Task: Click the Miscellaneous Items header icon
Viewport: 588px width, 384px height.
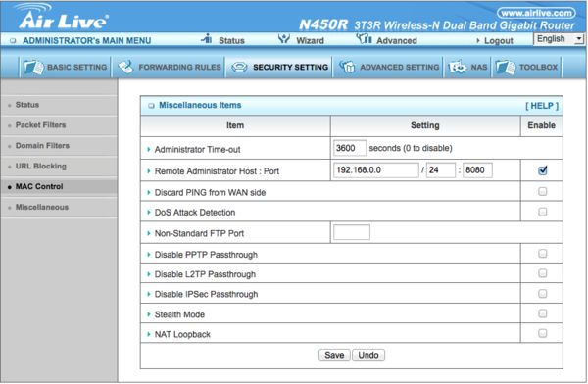Action: click(x=151, y=106)
